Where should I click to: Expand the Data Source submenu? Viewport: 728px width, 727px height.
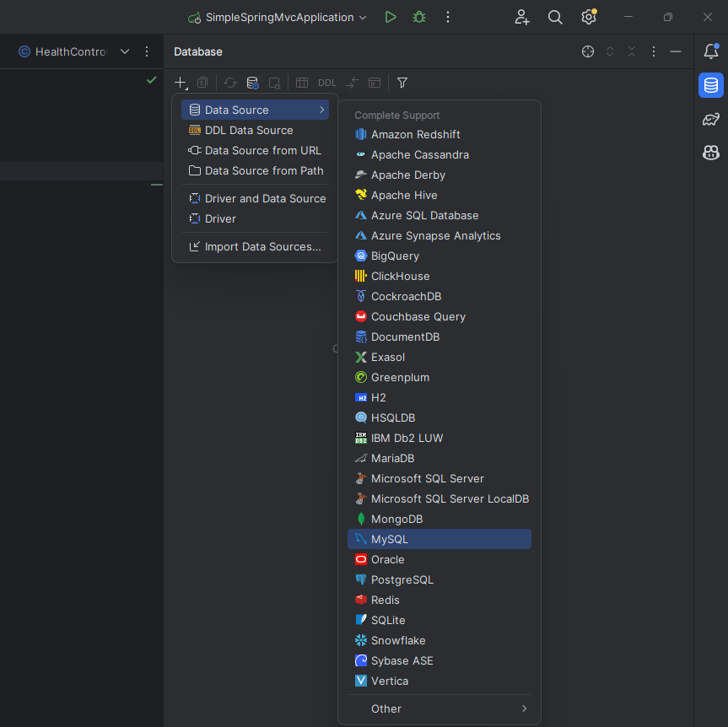[255, 110]
